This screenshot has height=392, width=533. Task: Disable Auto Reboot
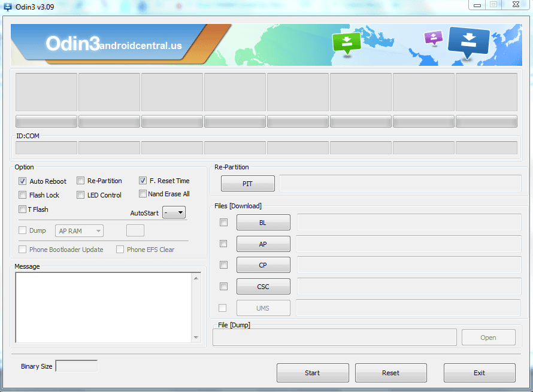coord(22,181)
